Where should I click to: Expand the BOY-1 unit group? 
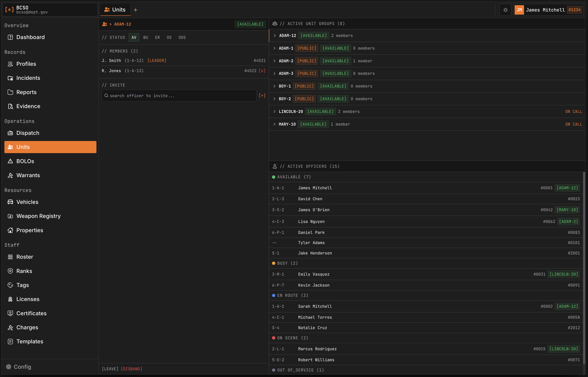[x=274, y=86]
